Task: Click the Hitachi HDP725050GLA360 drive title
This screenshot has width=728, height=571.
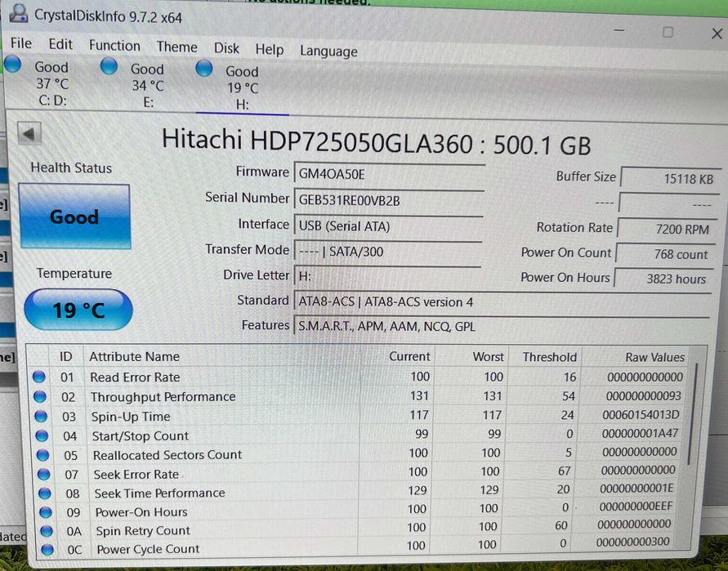Action: (376, 141)
